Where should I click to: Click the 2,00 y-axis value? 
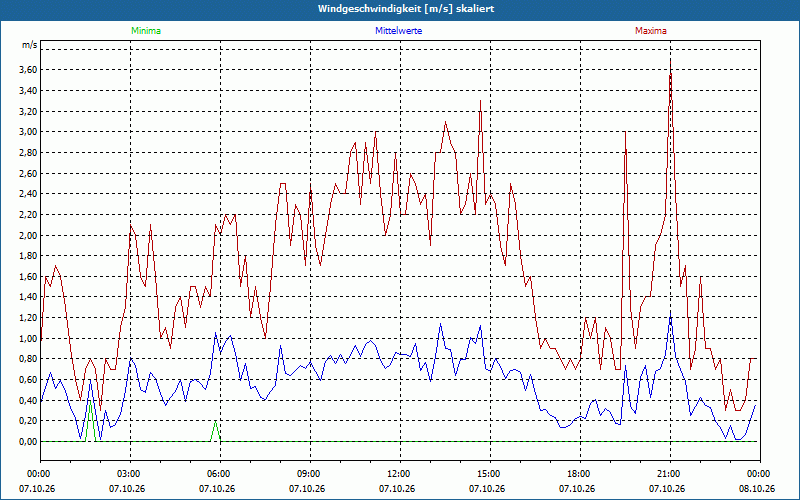pyautogui.click(x=29, y=235)
